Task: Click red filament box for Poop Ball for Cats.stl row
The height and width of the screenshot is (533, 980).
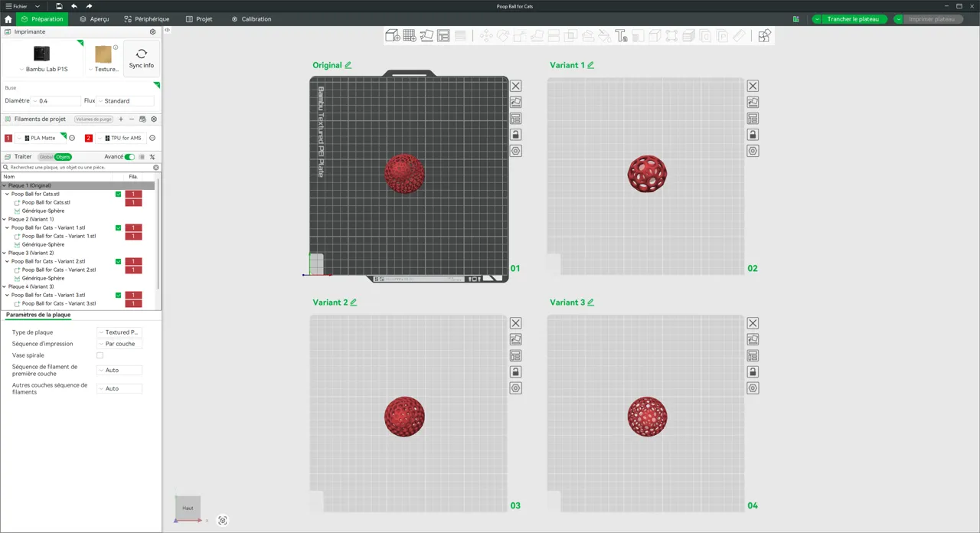Action: point(133,195)
